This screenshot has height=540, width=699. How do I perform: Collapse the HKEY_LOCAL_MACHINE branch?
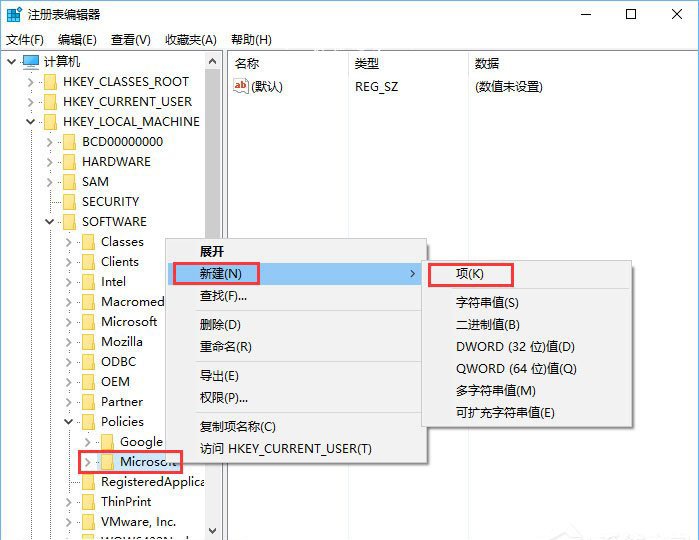coord(30,122)
